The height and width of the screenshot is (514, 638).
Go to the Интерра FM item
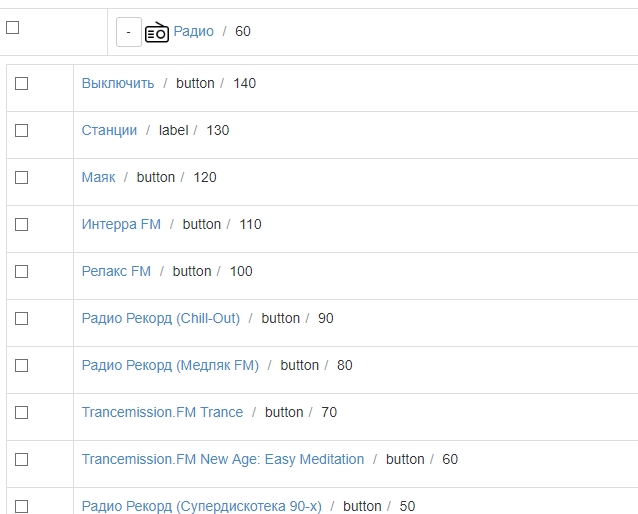pyautogui.click(x=121, y=224)
